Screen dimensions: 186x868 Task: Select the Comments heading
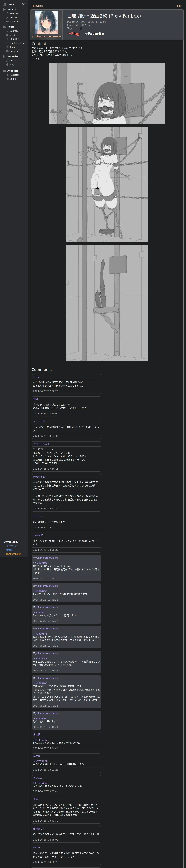pos(42,370)
